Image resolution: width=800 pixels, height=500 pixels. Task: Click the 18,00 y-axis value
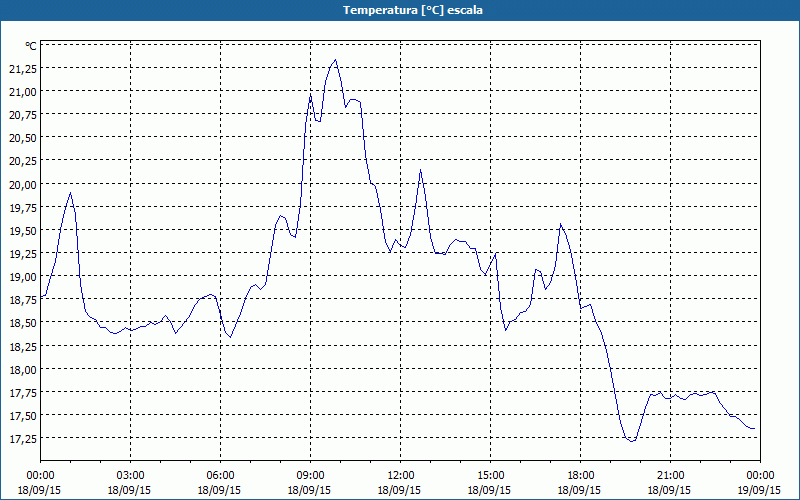(x=23, y=370)
